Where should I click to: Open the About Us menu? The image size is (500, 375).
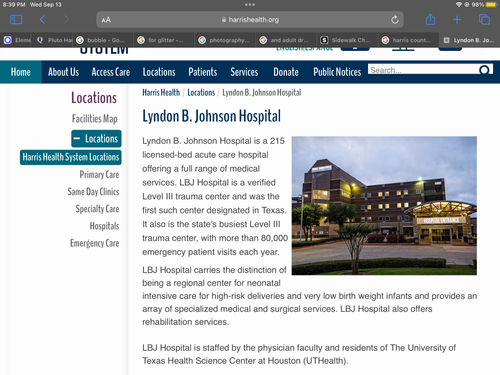(63, 72)
